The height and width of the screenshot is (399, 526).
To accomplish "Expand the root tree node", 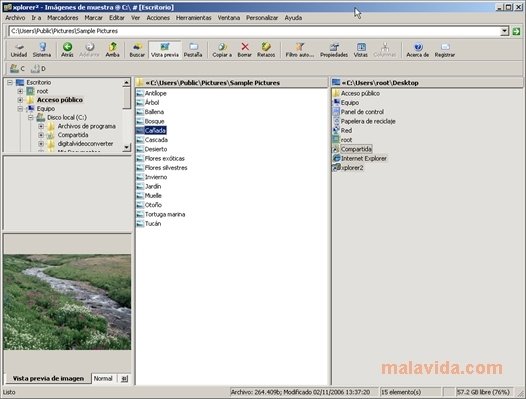I will point(20,91).
